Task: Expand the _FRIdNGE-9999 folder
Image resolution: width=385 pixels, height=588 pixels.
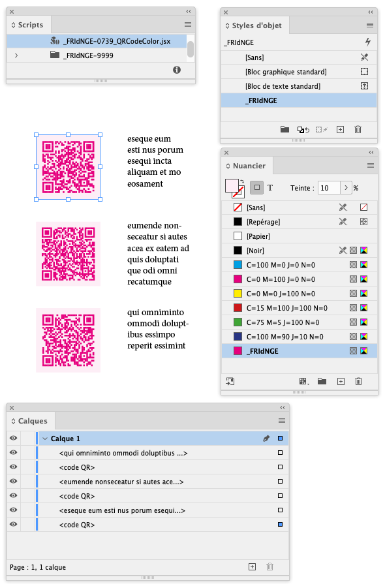Action: 16,55
